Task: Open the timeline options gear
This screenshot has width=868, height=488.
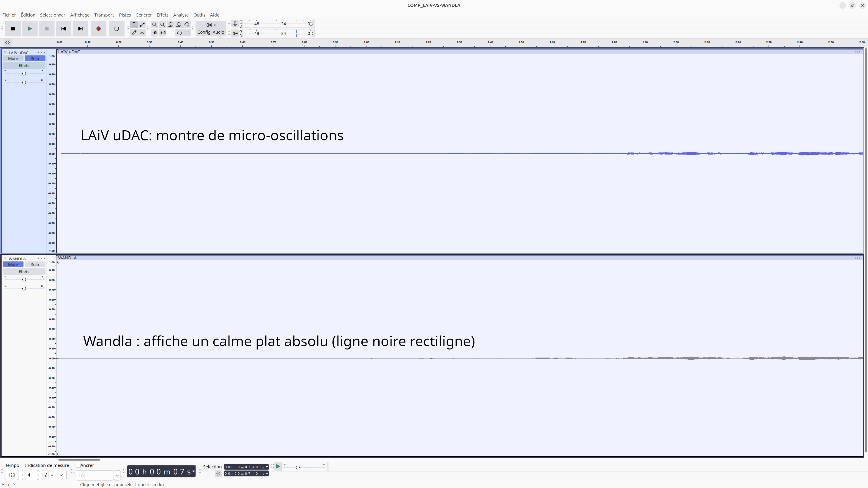Action: coord(7,42)
